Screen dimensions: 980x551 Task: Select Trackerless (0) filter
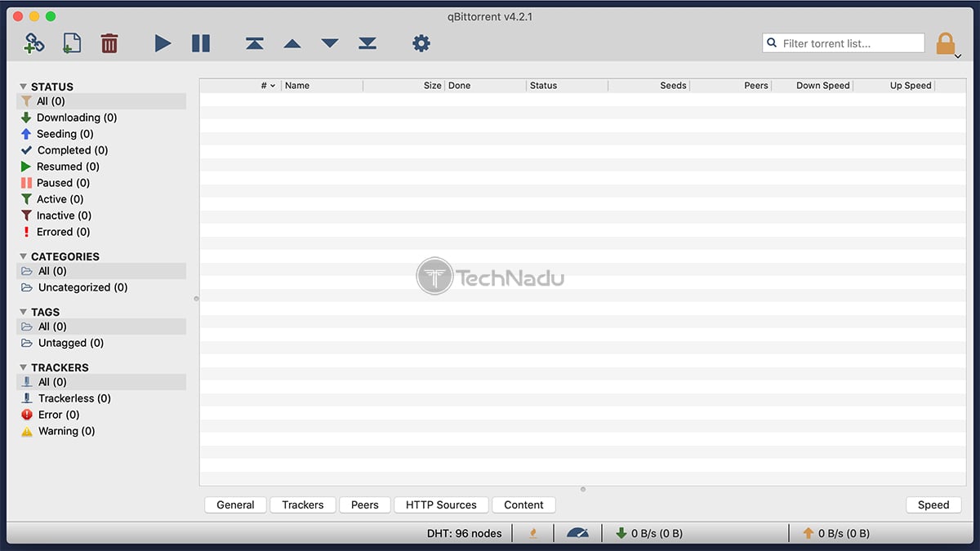coord(101,398)
